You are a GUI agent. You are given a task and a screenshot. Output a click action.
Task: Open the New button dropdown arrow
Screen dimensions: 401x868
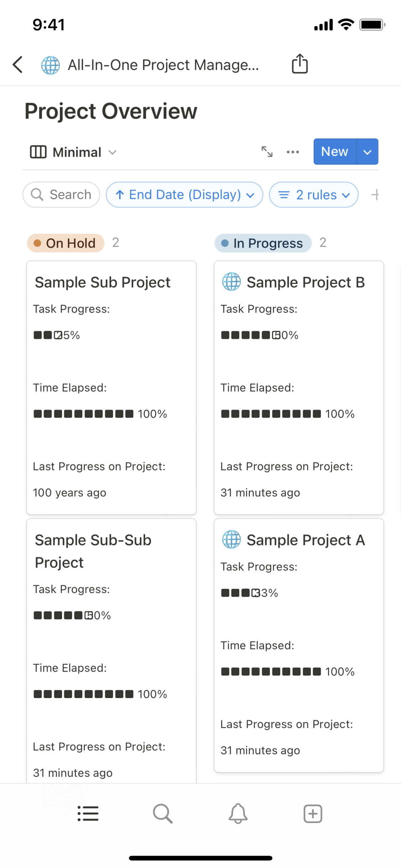pyautogui.click(x=367, y=152)
